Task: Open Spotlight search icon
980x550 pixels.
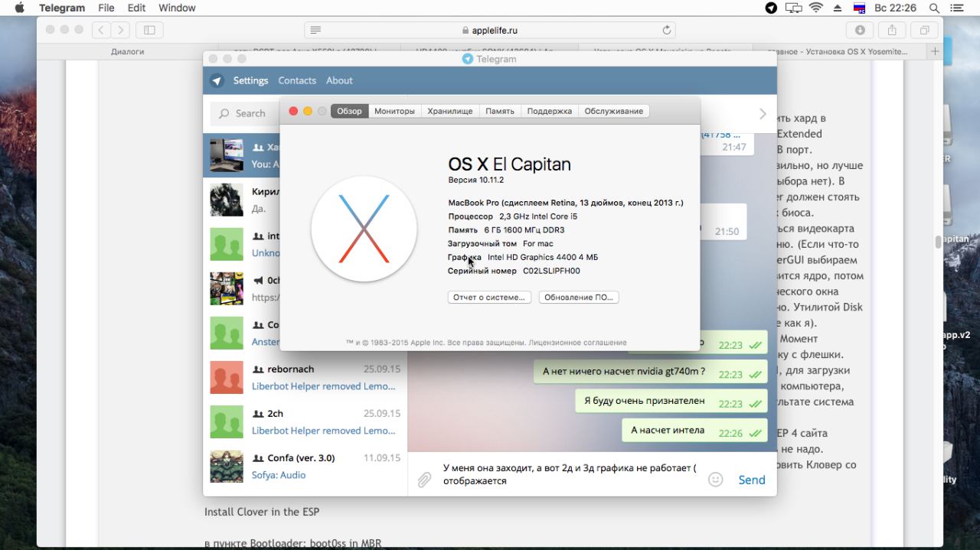Action: pyautogui.click(x=934, y=8)
